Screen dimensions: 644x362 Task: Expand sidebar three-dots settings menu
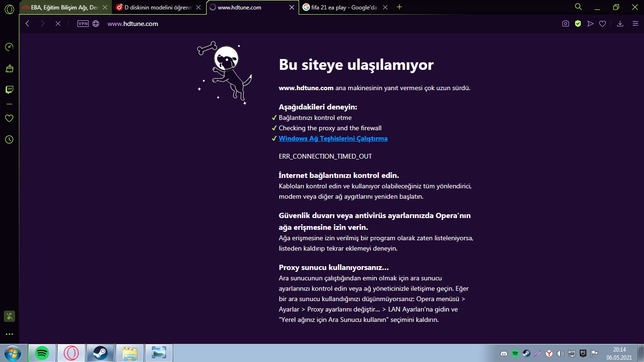point(9,334)
